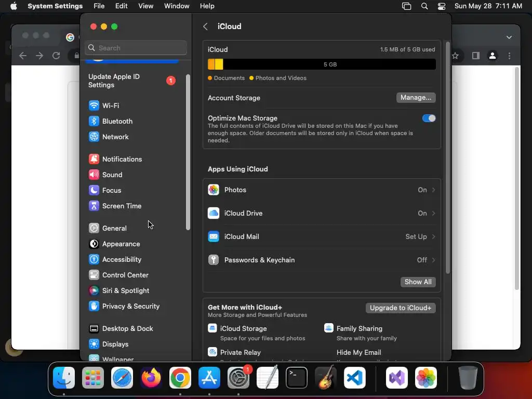Open TextEdit from the Dock
Viewport: 532px width, 399px height.
[268, 378]
